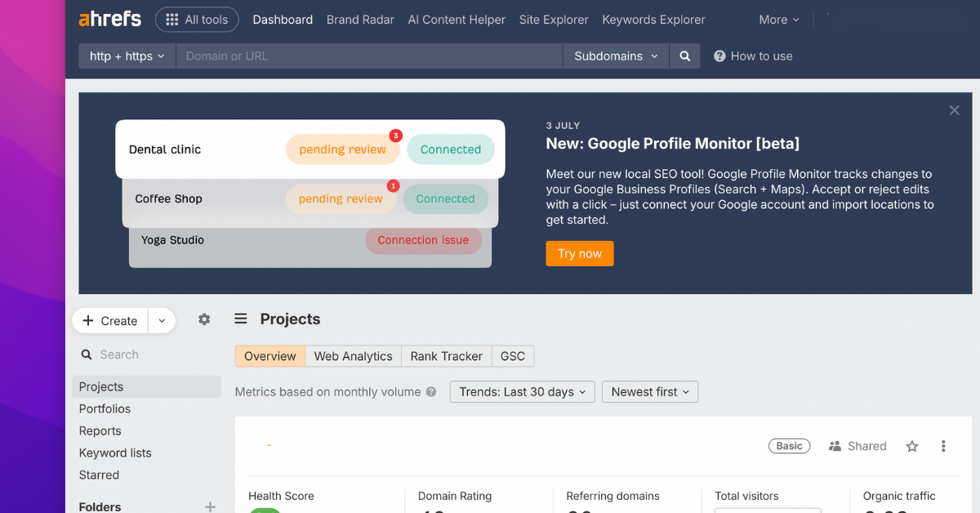The height and width of the screenshot is (513, 980).
Task: Open the Newest first sort dropdown
Action: point(650,392)
